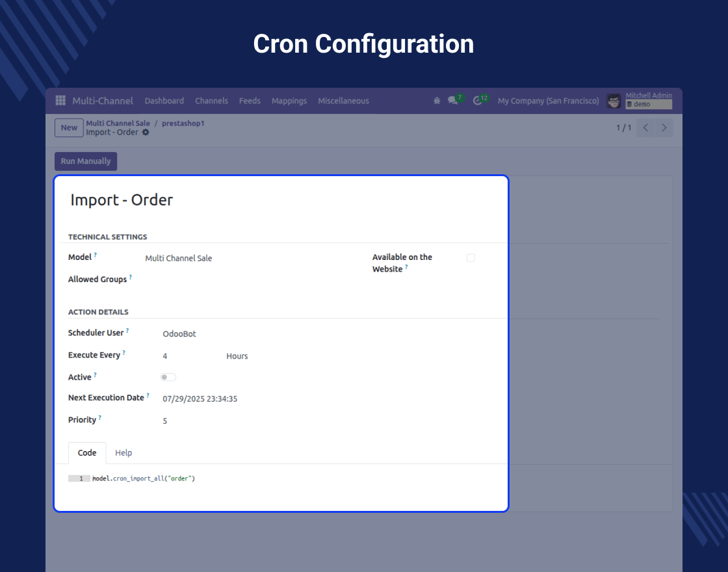
Task: Select the Code tab
Action: [x=87, y=452]
